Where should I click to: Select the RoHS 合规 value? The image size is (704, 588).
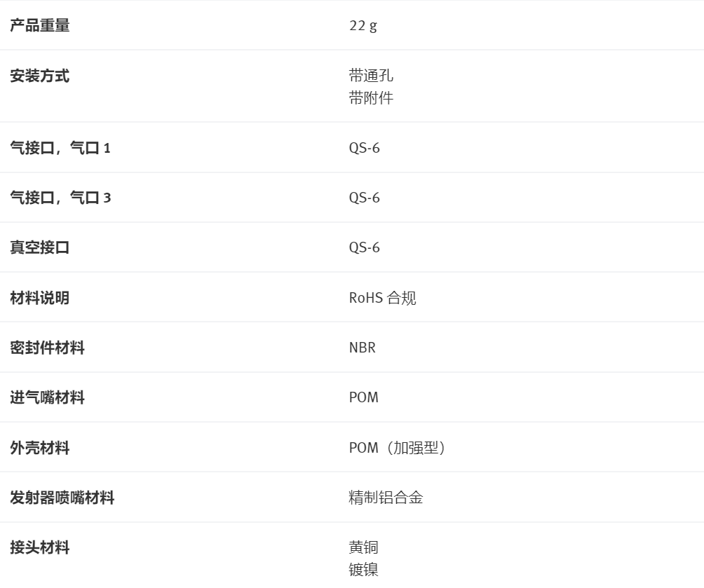(382, 298)
